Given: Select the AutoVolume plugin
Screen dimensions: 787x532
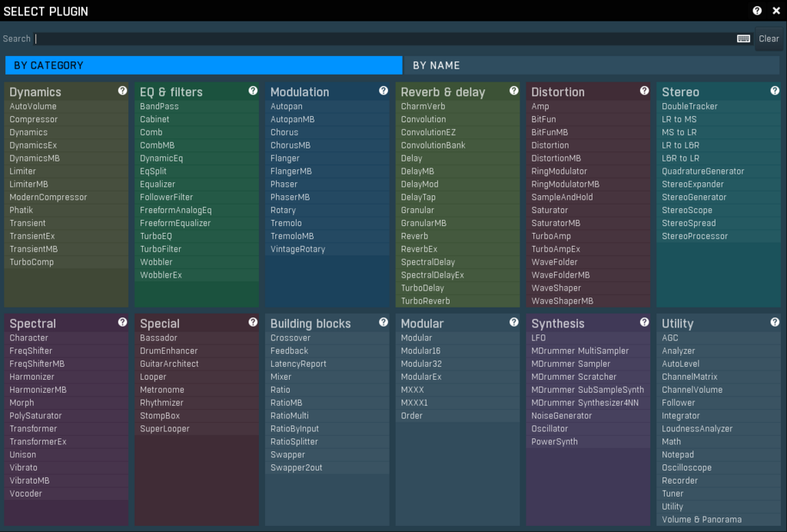Looking at the screenshot, I should (66, 106).
